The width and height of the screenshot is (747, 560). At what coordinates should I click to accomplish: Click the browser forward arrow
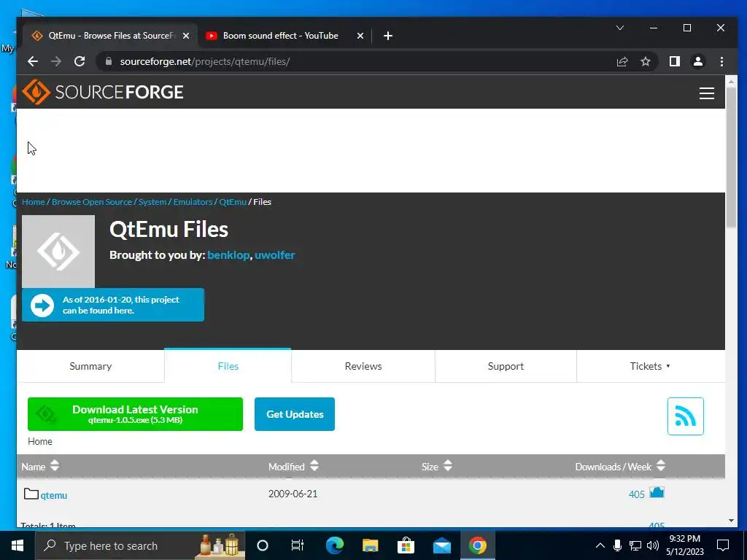(55, 61)
